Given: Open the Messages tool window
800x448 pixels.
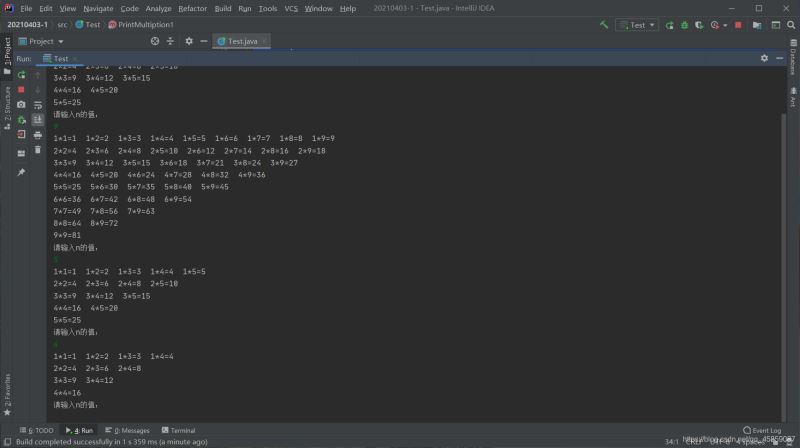Looking at the screenshot, I should tap(128, 430).
